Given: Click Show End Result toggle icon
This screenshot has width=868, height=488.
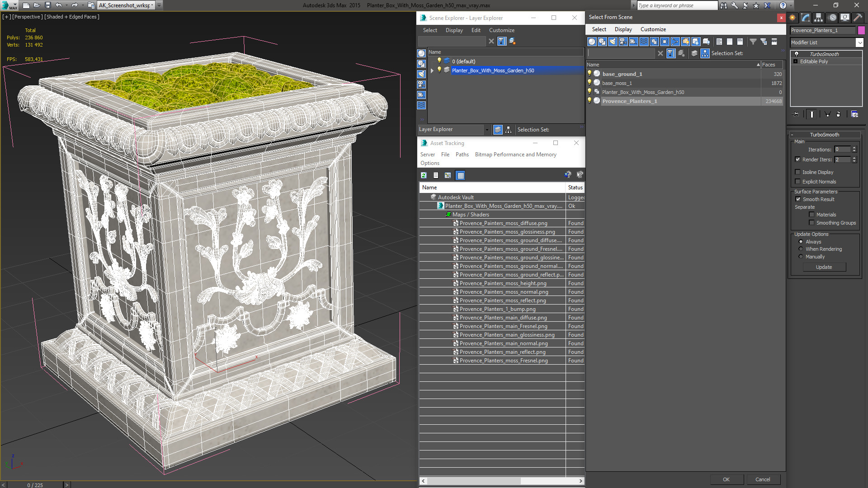Looking at the screenshot, I should click(812, 114).
